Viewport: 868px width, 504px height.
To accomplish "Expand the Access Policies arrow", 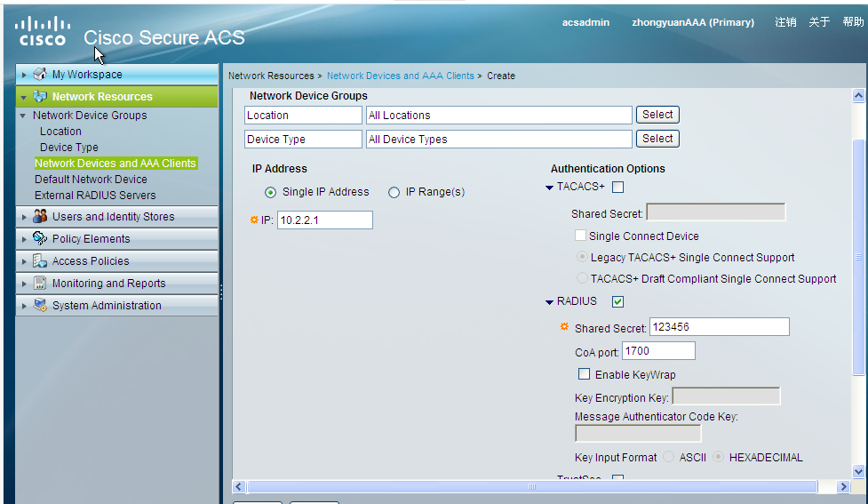I will click(24, 261).
